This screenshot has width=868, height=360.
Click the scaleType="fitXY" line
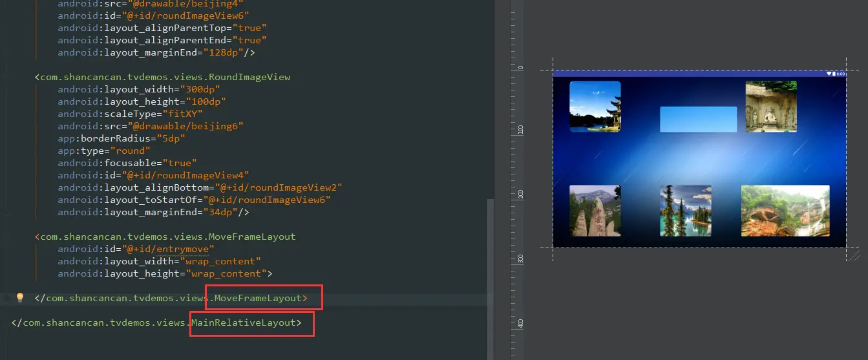[x=130, y=114]
